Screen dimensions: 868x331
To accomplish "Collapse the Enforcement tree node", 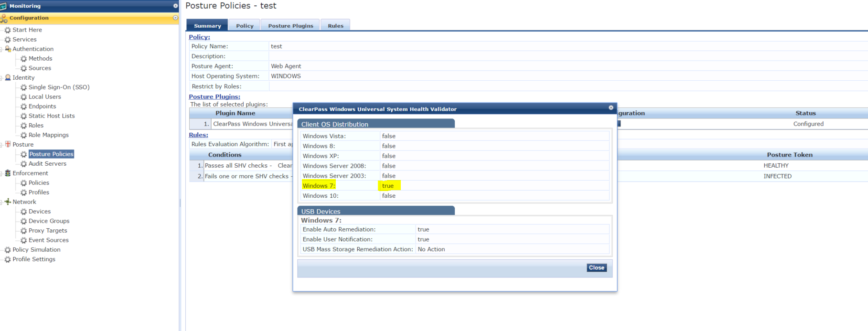I will [x=1, y=173].
